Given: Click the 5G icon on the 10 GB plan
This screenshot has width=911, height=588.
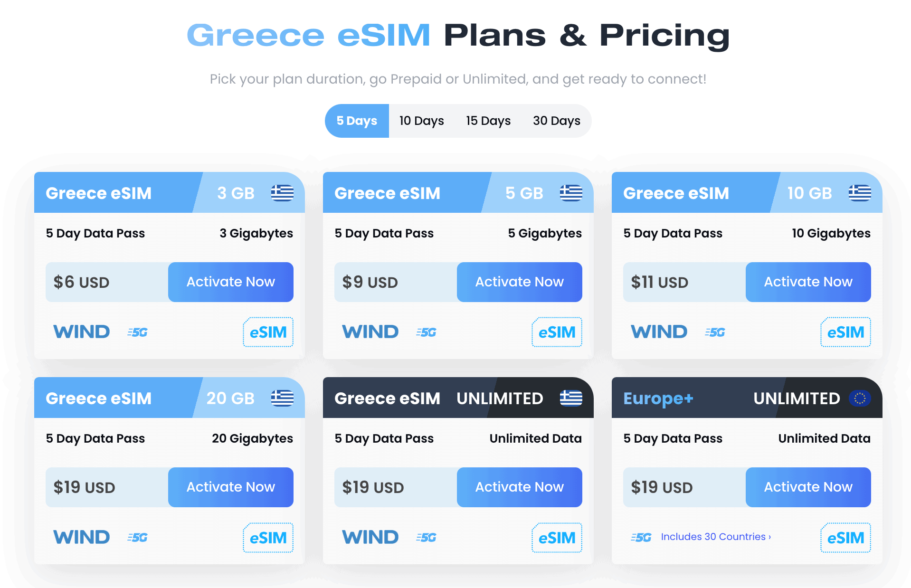Looking at the screenshot, I should [714, 332].
